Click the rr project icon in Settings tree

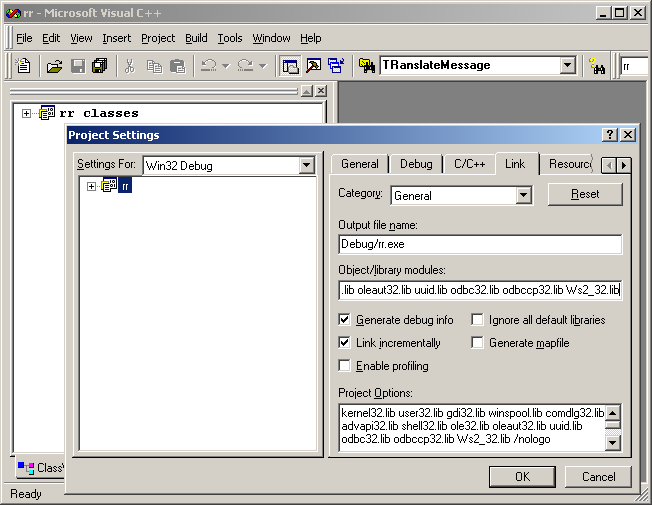(x=109, y=185)
